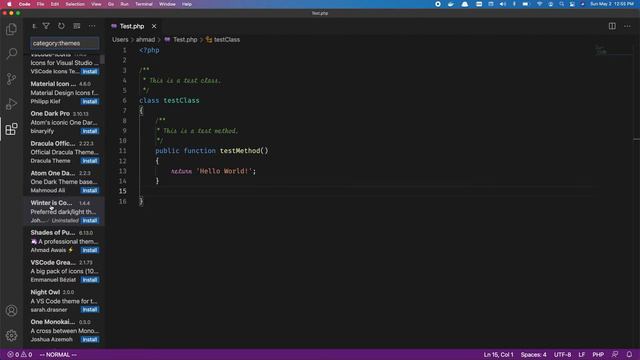Open the Explorer view in activity bar
Screen dimensions: 640x360
click(11, 29)
